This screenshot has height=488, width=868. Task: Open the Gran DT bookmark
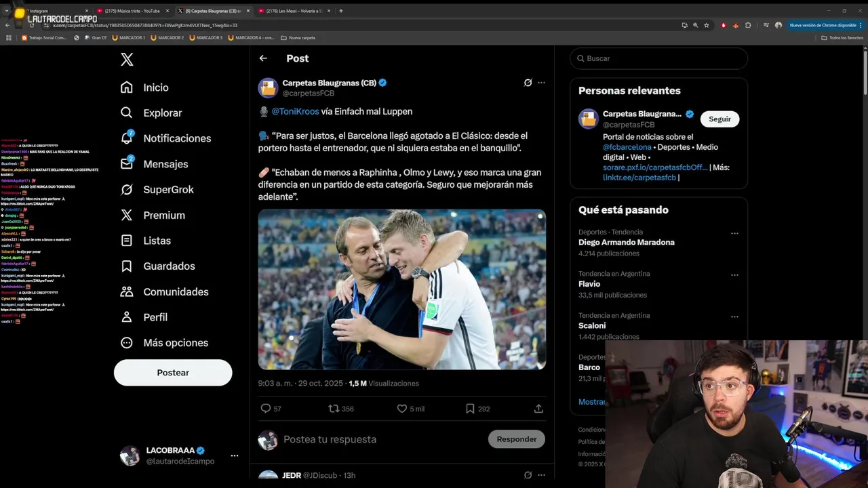pos(96,38)
